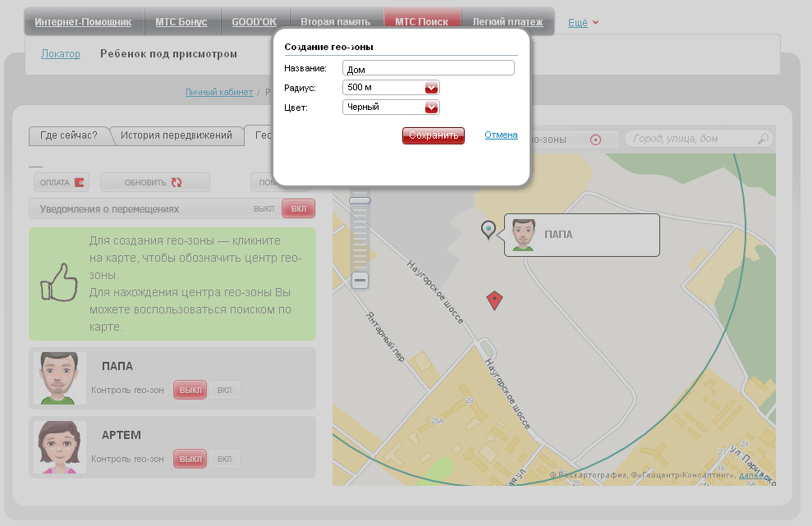The image size is (812, 526).
Task: Switch to Где сейчас? tab
Action: click(x=69, y=135)
